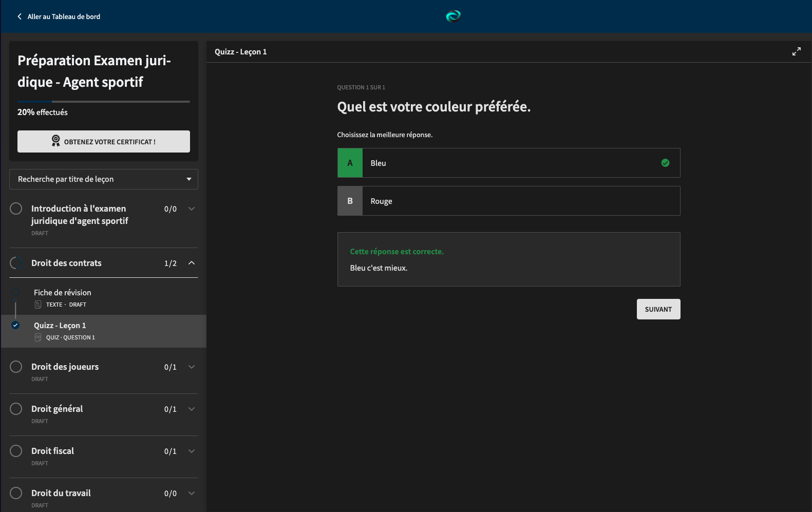Click the green checkmark on the Bleu answer
The width and height of the screenshot is (812, 512).
[665, 163]
